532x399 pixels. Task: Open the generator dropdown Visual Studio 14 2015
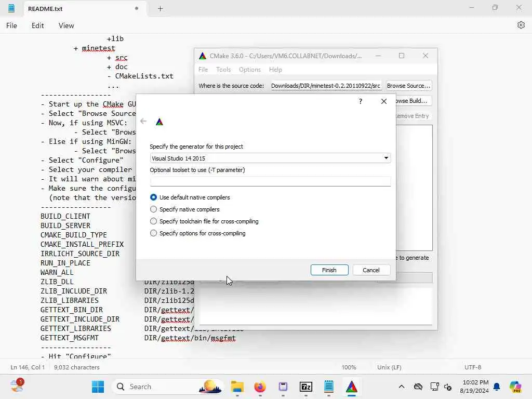pos(270,158)
